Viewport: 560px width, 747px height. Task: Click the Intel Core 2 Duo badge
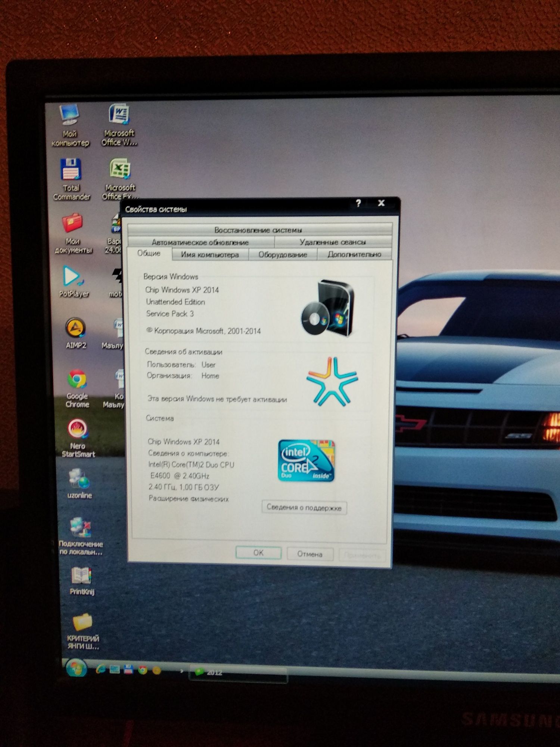click(307, 461)
